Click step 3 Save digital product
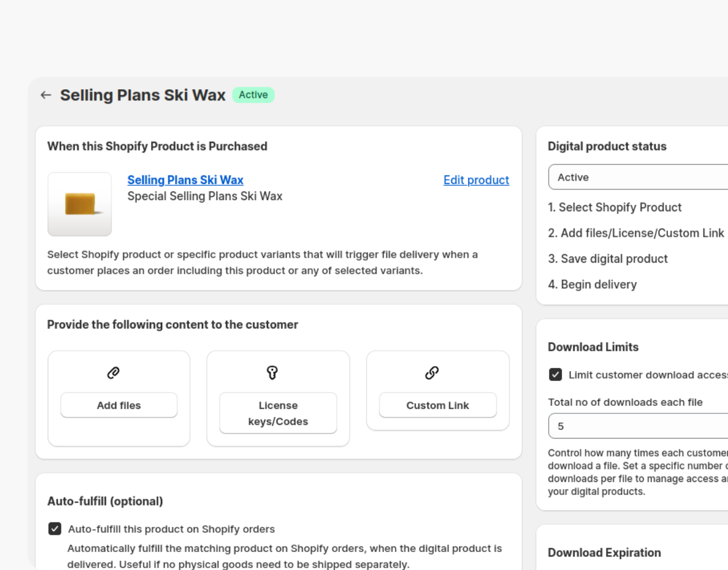The image size is (728, 570). pos(607,259)
